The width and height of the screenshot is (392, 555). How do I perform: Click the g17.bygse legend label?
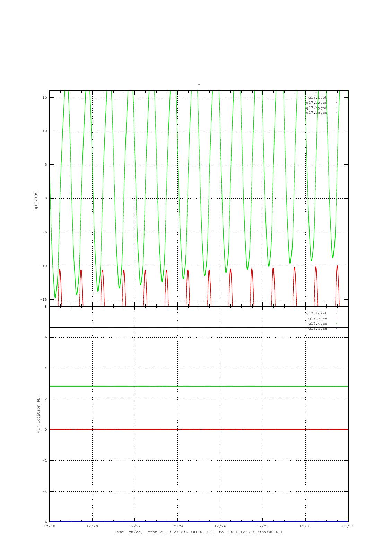tap(316, 108)
